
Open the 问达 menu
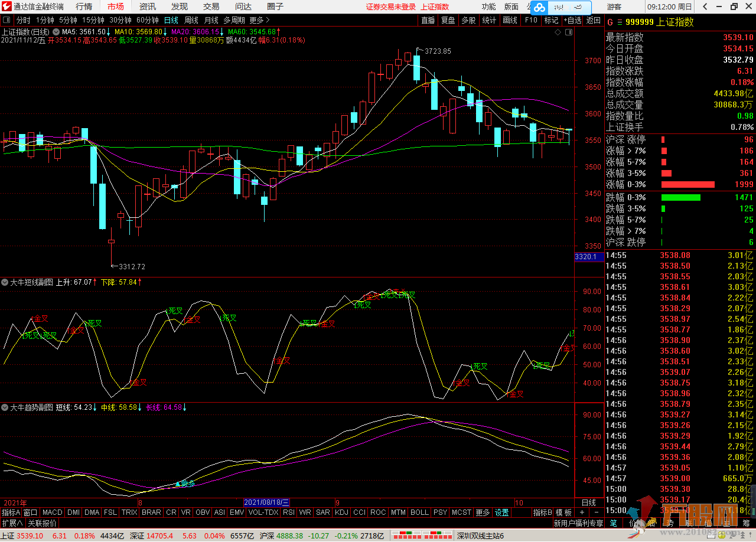(x=243, y=6)
